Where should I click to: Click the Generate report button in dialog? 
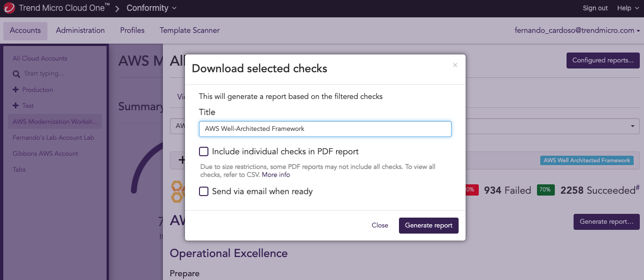[x=429, y=225]
